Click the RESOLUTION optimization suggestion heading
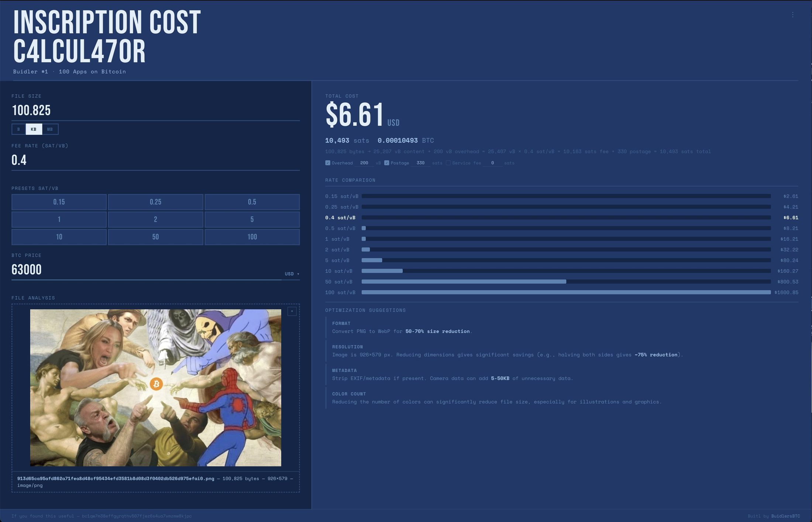 (x=347, y=347)
